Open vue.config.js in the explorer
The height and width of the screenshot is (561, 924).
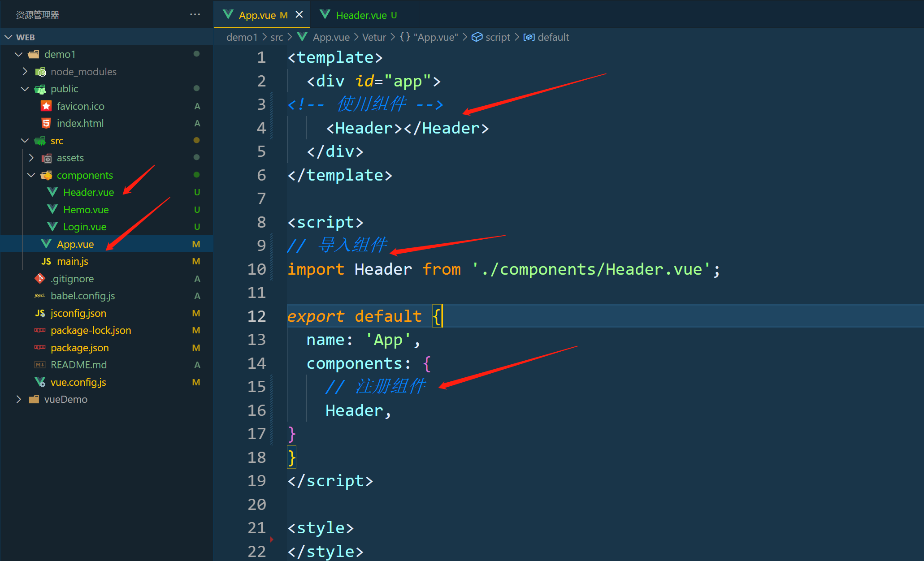[78, 382]
